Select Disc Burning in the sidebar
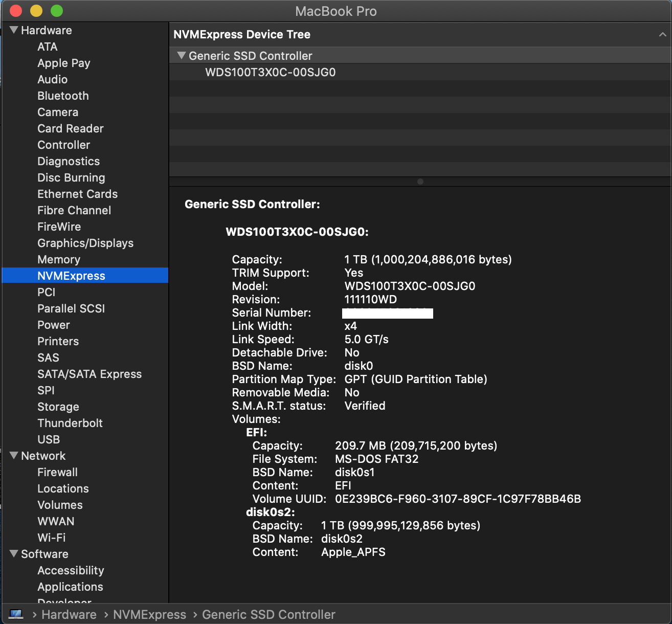 tap(71, 177)
